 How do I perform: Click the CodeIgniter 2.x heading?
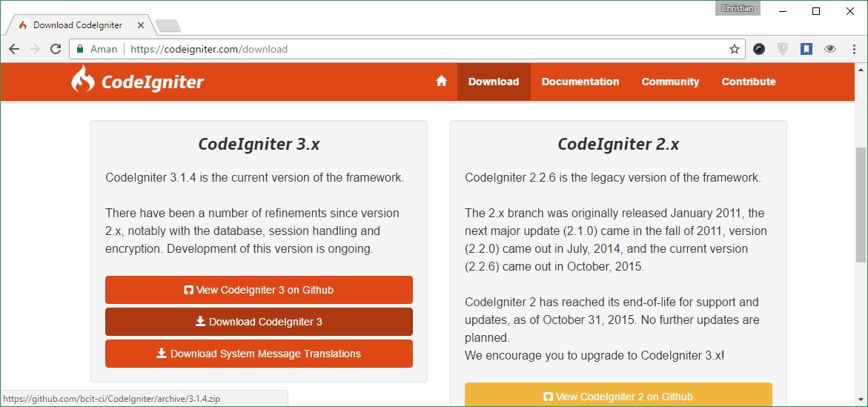(x=618, y=144)
